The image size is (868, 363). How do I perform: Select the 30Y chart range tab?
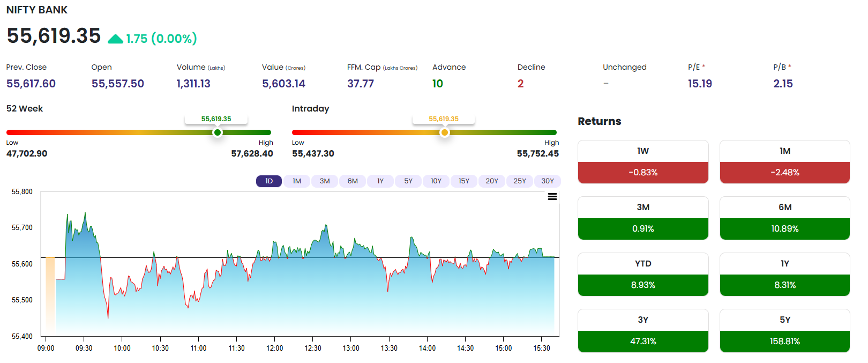pyautogui.click(x=548, y=181)
